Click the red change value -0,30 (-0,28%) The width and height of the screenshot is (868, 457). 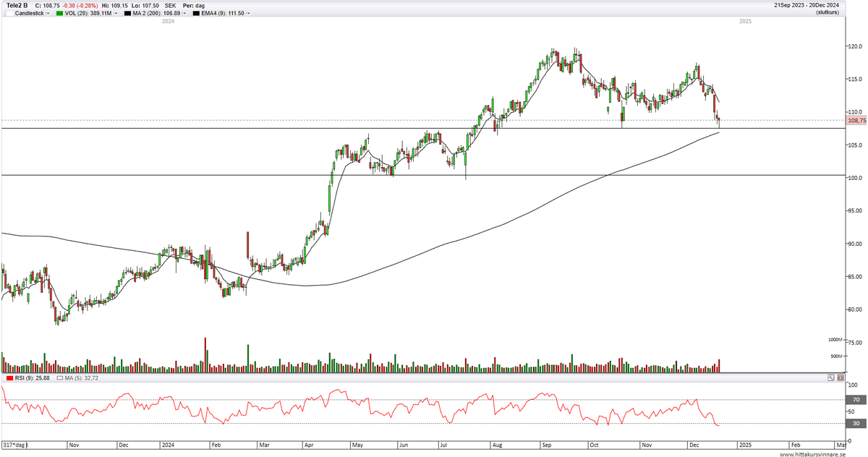(80, 5)
